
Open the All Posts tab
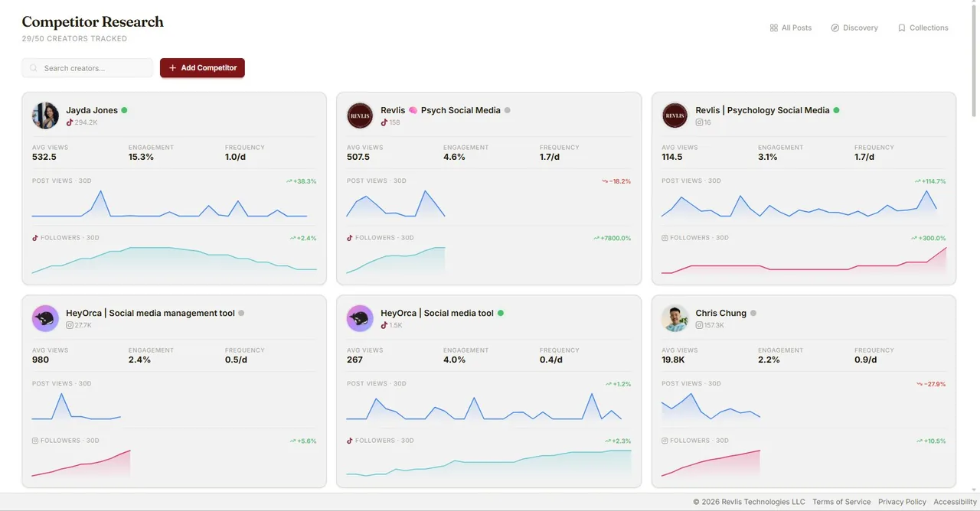tap(790, 28)
